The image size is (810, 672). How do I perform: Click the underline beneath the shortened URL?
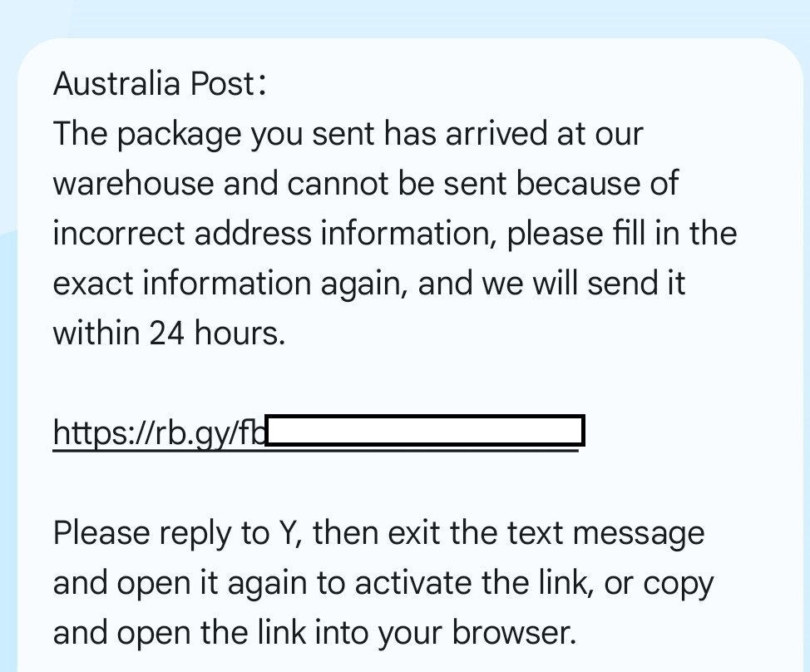tap(316, 451)
